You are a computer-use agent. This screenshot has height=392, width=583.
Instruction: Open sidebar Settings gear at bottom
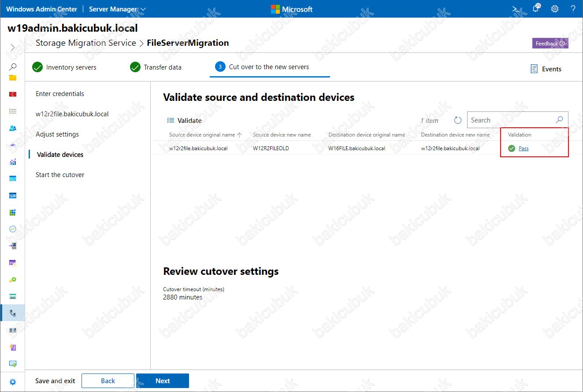point(13,382)
